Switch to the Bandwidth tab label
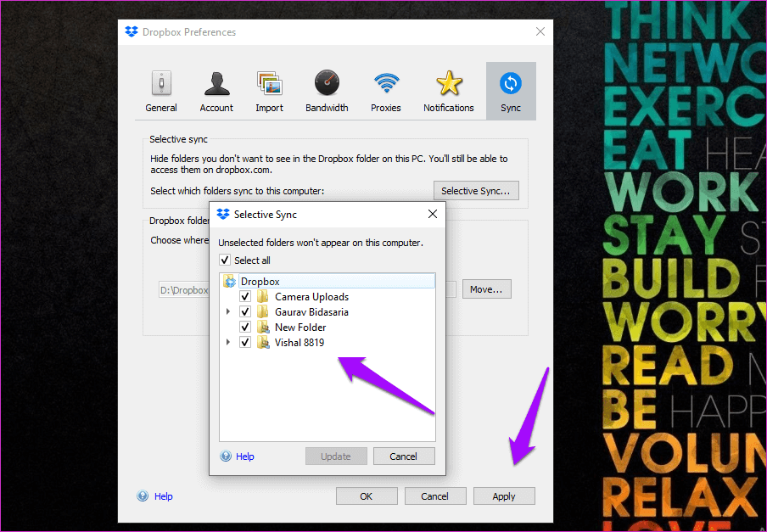This screenshot has width=767, height=532. pyautogui.click(x=327, y=108)
